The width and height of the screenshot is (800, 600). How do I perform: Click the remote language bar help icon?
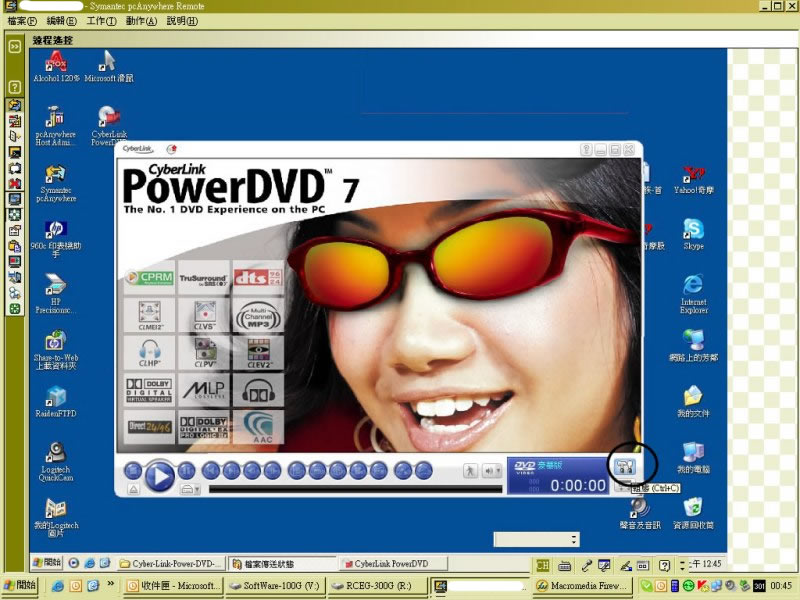click(664, 565)
